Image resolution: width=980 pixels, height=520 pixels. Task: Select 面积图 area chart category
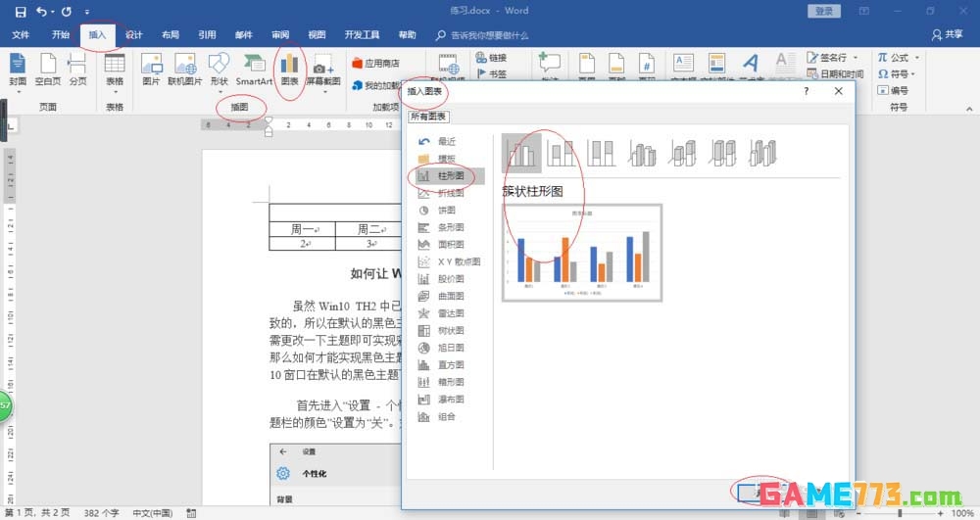point(451,245)
